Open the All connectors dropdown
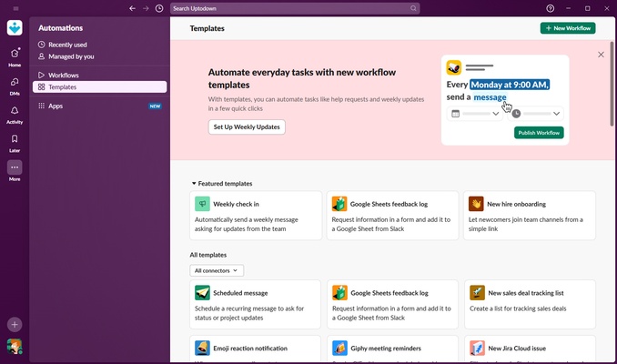This screenshot has height=364, width=617. click(217, 271)
